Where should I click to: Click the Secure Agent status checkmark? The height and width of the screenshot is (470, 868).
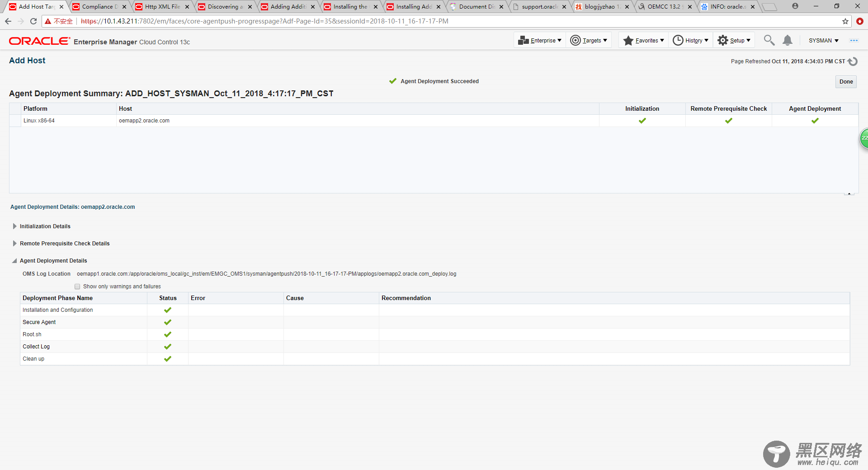tap(168, 322)
